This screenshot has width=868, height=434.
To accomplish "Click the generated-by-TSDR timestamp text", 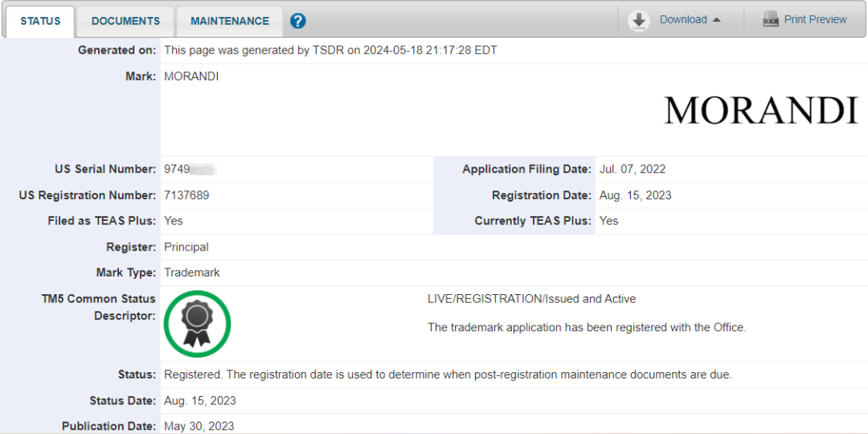I will [x=330, y=51].
